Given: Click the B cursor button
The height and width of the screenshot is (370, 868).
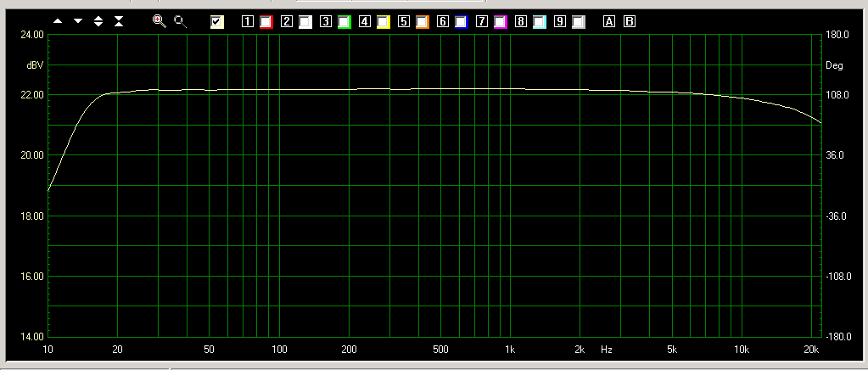Looking at the screenshot, I should tap(630, 22).
